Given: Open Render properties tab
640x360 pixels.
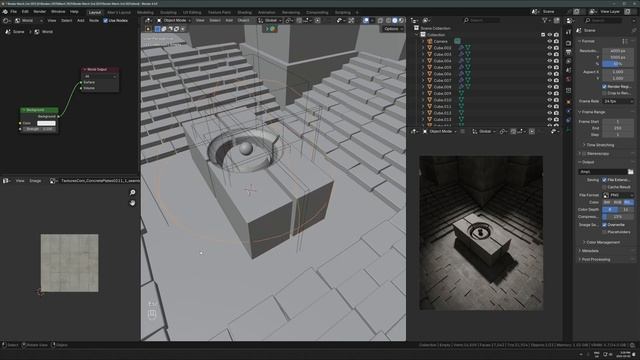Looking at the screenshot, I should point(569,43).
